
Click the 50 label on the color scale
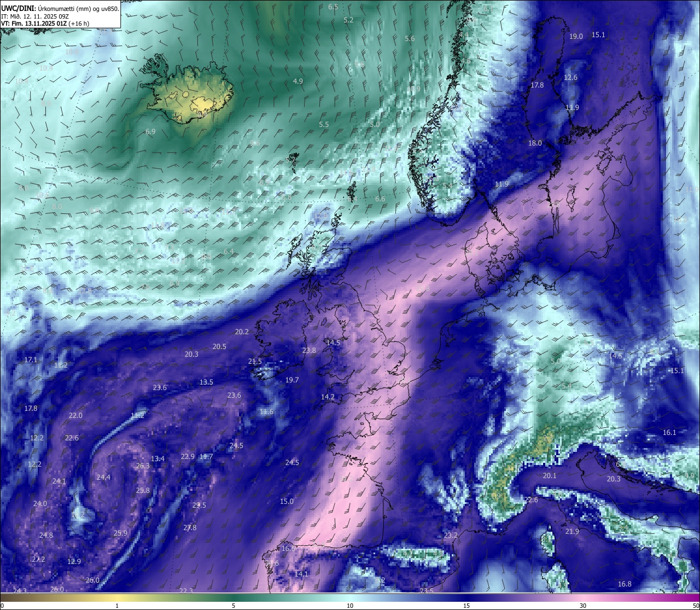(x=696, y=606)
